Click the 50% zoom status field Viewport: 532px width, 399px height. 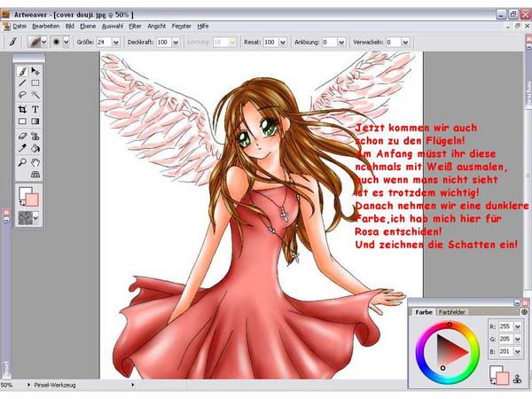(7, 385)
